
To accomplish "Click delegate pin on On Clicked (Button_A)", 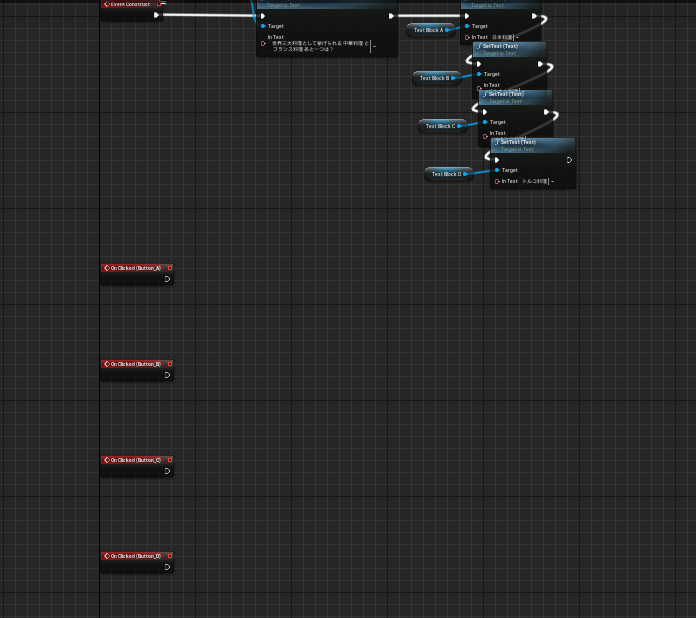I will coord(170,268).
